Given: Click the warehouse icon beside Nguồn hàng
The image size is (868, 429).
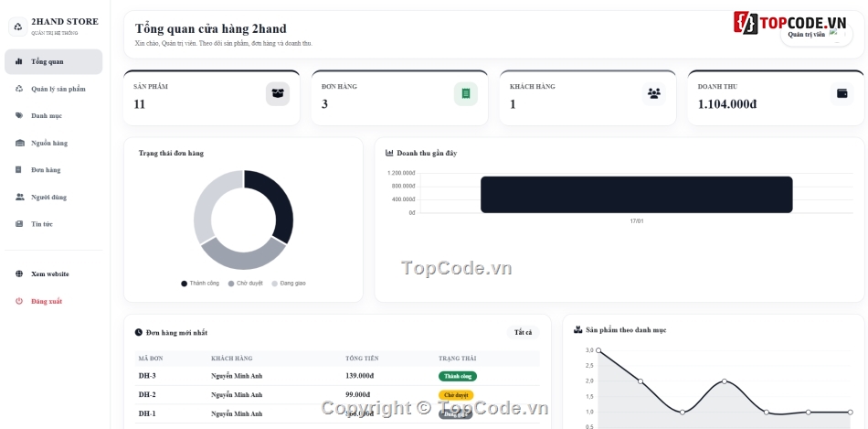Looking at the screenshot, I should point(19,143).
